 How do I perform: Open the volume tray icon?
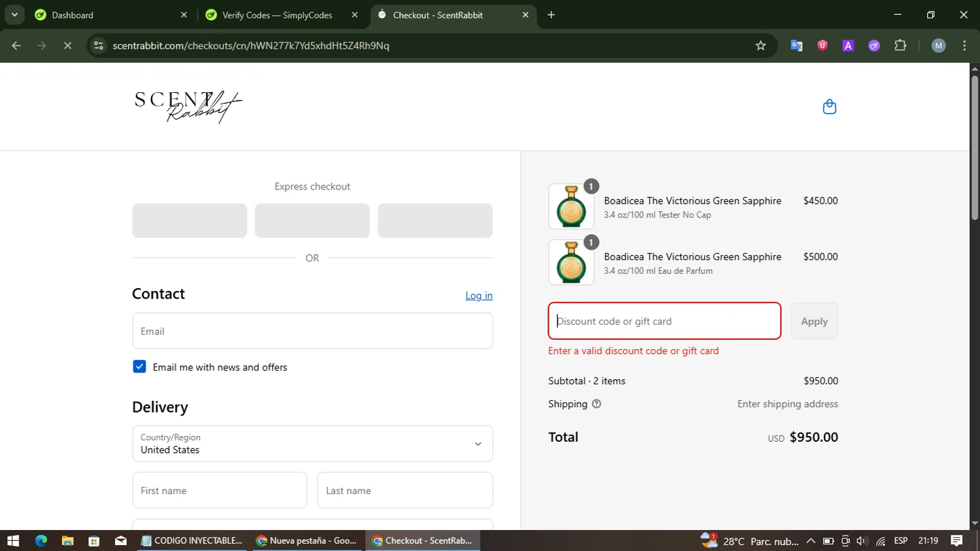862,541
